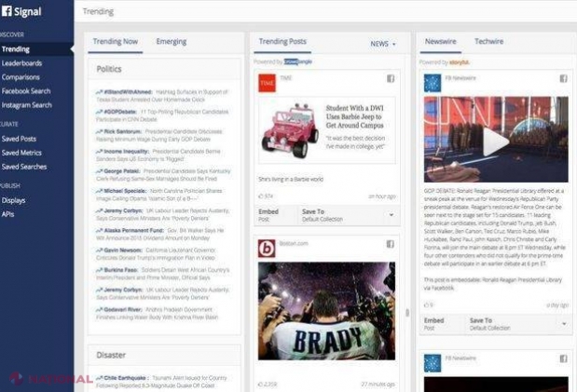The image size is (577, 392).
Task: Open the George Pataki trending topic
Action: pyautogui.click(x=163, y=175)
